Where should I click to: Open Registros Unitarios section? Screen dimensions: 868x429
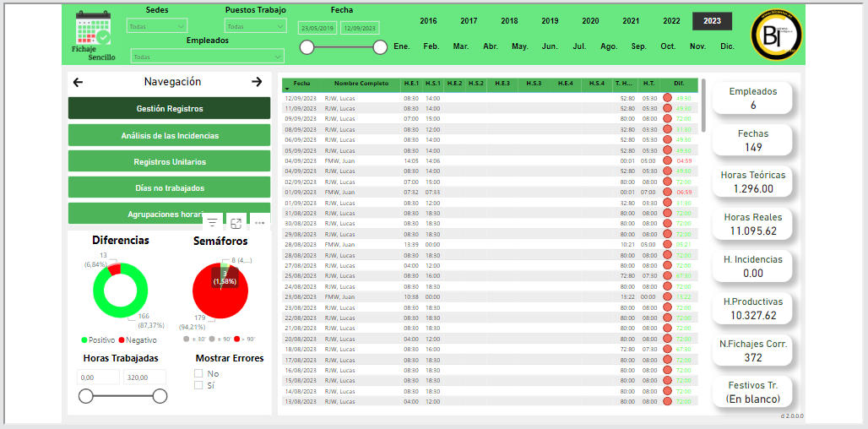point(169,161)
